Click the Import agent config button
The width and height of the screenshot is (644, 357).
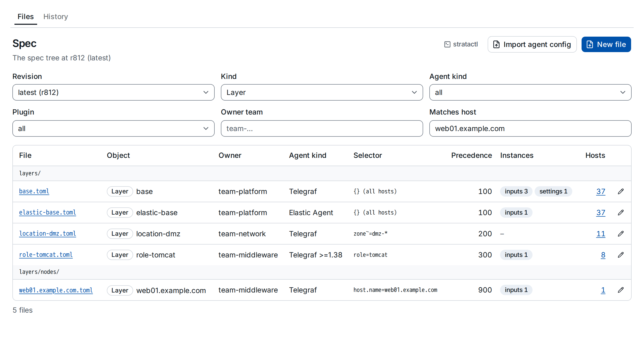532,44
